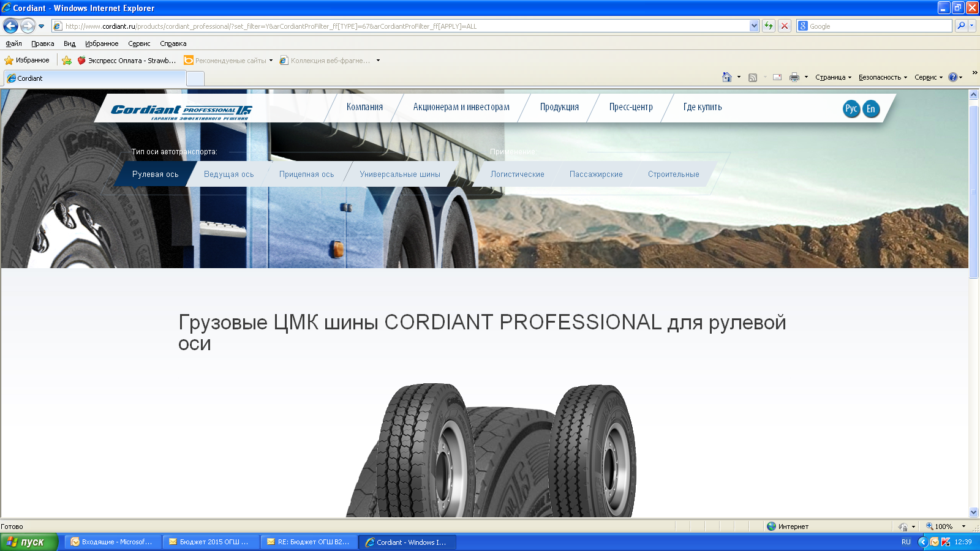Open the Вид menu
This screenshot has width=980, height=551.
pyautogui.click(x=70, y=43)
